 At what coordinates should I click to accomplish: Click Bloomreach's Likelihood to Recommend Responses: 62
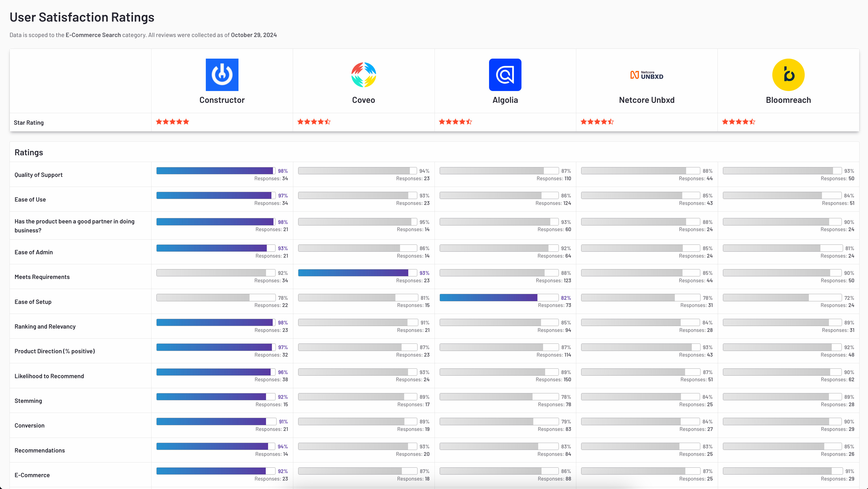coord(837,379)
